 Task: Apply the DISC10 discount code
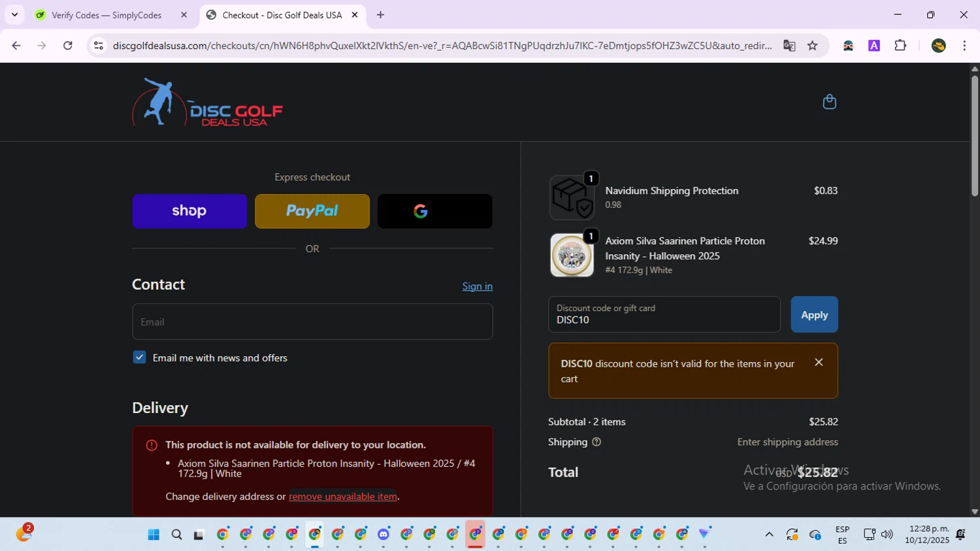(x=814, y=314)
